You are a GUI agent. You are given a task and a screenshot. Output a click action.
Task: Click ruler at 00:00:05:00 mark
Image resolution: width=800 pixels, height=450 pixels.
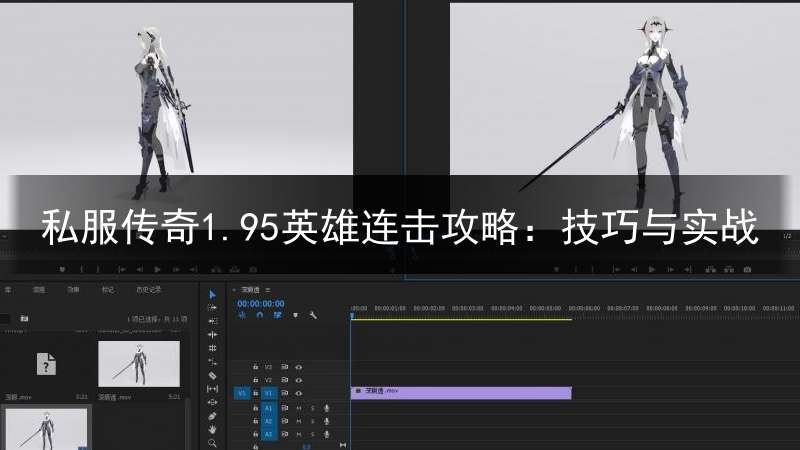point(545,308)
